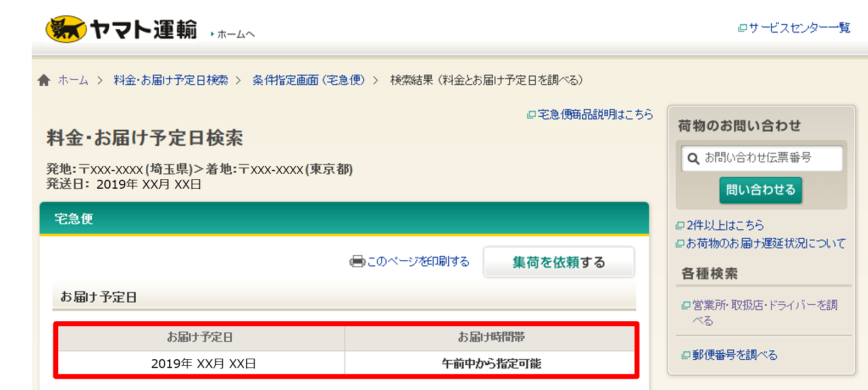The width and height of the screenshot is (868, 390).
Task: Click 各種検索 sidebar heading
Action: click(x=709, y=273)
